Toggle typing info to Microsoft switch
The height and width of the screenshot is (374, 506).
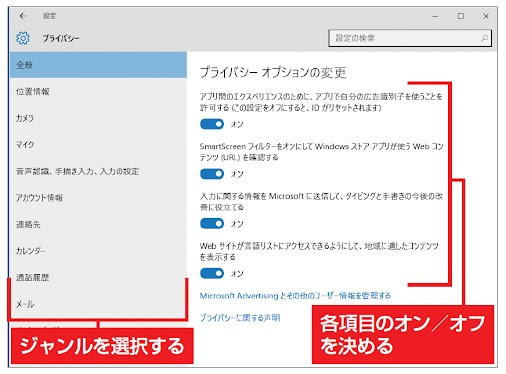(212, 223)
